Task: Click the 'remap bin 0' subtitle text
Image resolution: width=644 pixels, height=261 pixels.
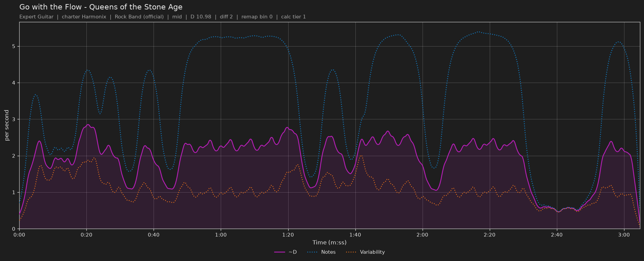Action: pyautogui.click(x=257, y=17)
